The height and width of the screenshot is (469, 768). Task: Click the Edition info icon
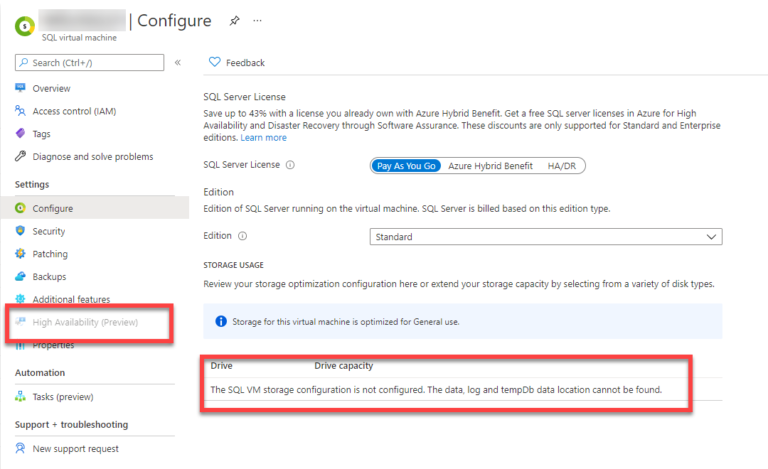(243, 237)
